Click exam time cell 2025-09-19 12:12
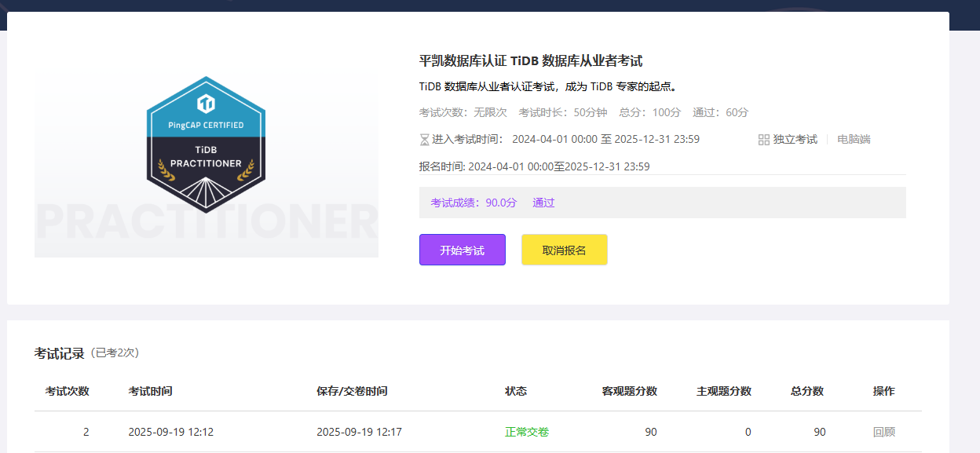Viewport: 980px width, 453px height. [x=171, y=432]
